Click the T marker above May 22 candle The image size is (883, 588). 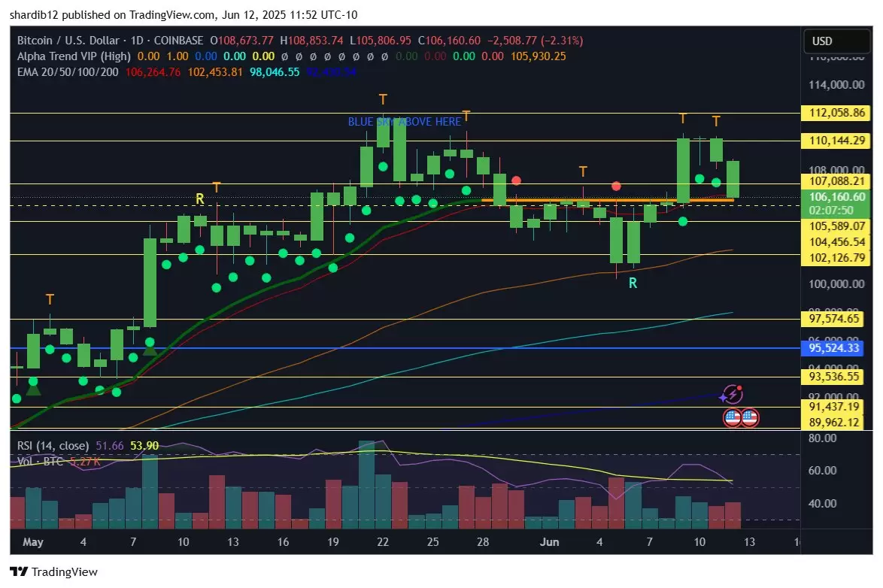coord(383,100)
